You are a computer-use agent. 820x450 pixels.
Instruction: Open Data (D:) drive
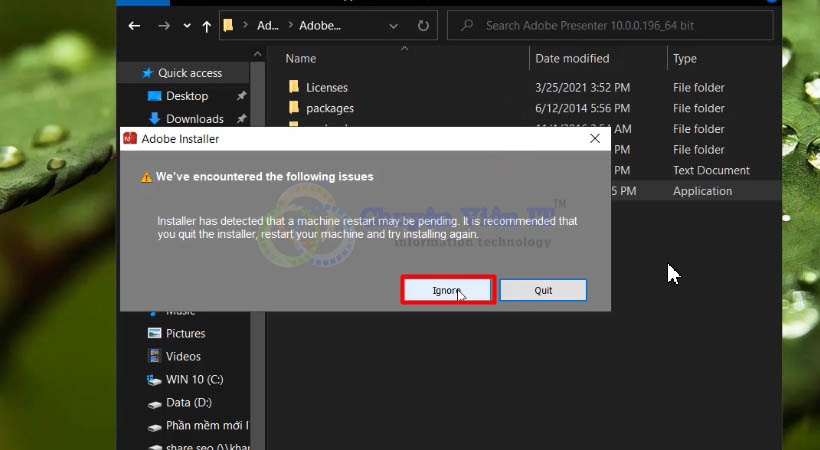(188, 402)
